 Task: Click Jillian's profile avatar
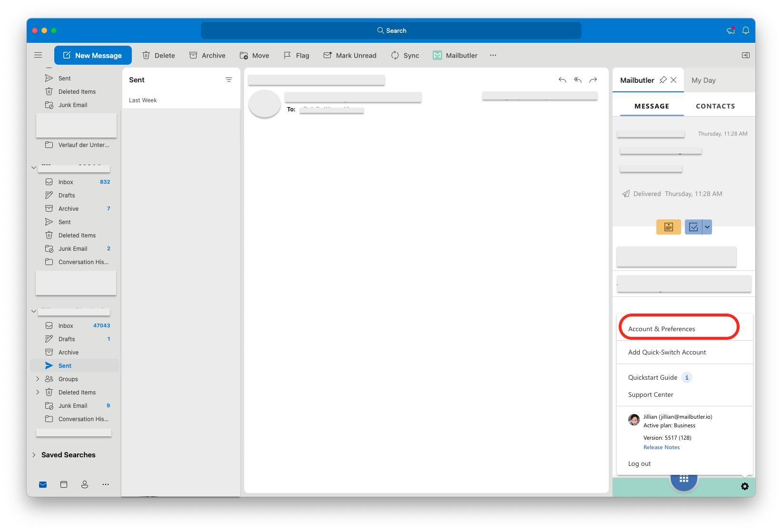tap(634, 420)
